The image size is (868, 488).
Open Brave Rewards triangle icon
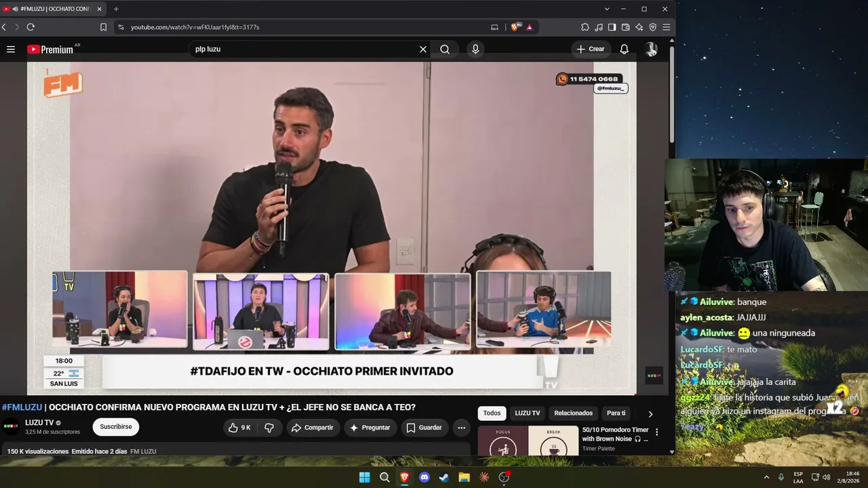(x=530, y=27)
